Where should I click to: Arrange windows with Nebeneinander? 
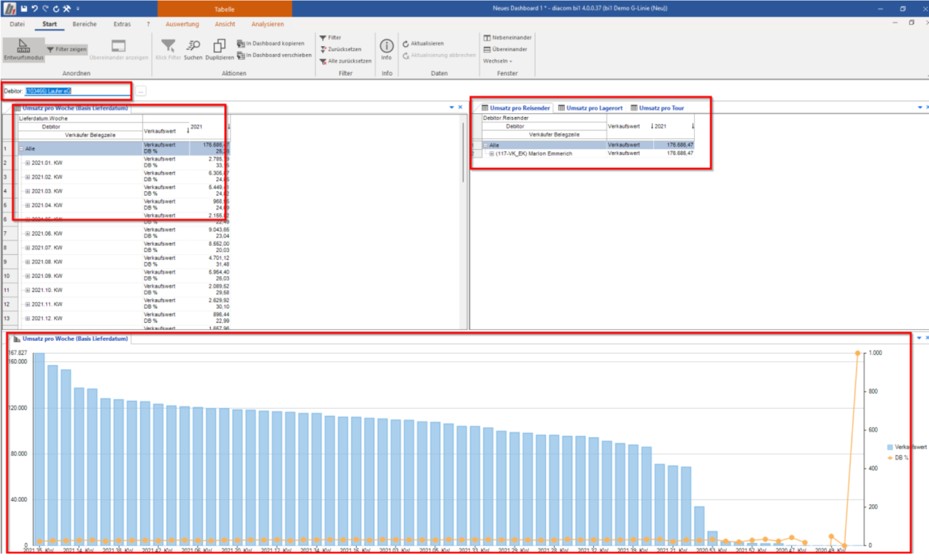[x=508, y=38]
